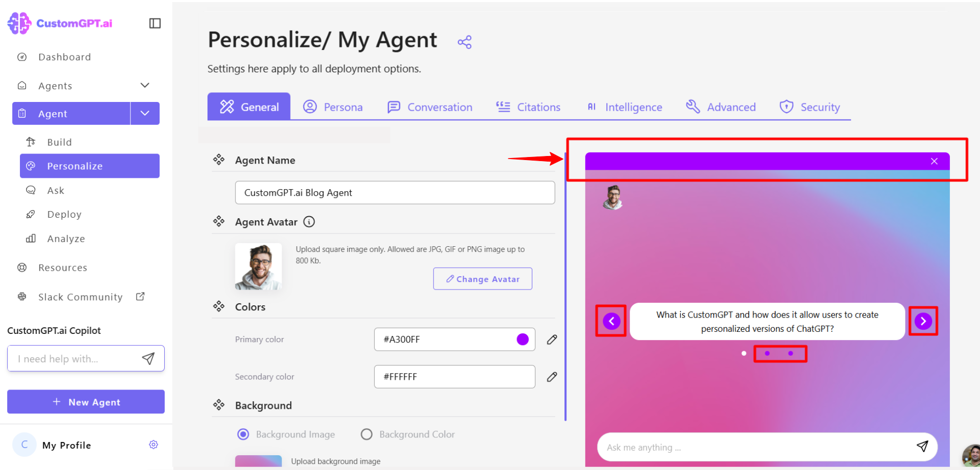Screen dimensions: 980x470
Task: Click the starter question about CustomGPT
Action: point(767,322)
